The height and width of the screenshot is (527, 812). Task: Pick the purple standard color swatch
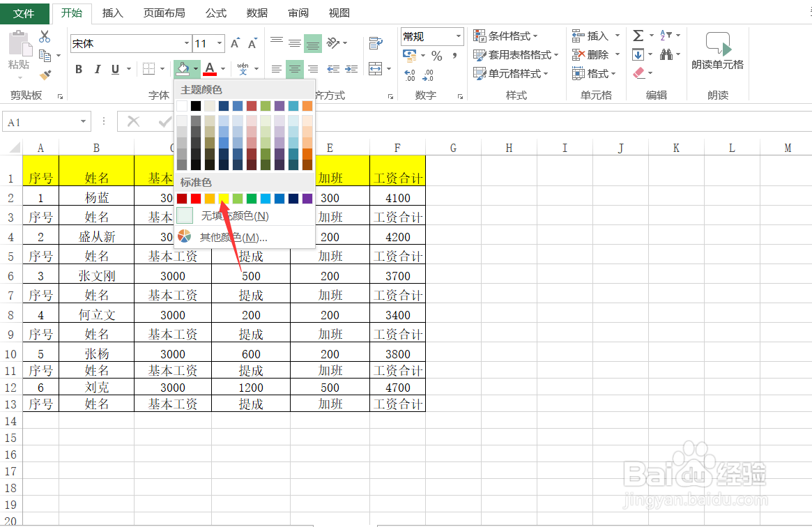coord(307,198)
